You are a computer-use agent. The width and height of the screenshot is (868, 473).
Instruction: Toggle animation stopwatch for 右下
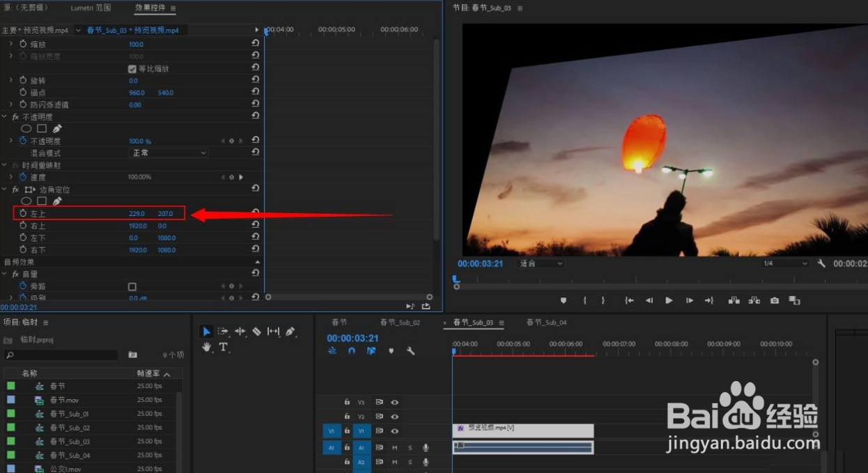point(23,249)
